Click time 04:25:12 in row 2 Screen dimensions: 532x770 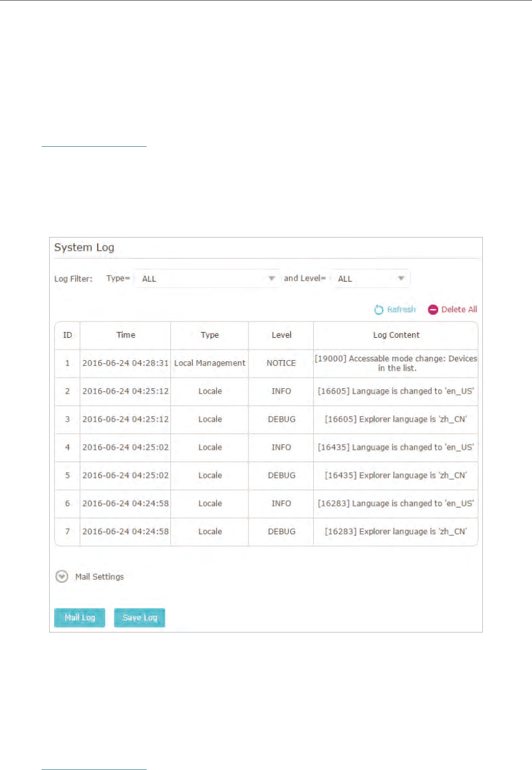[x=126, y=391]
